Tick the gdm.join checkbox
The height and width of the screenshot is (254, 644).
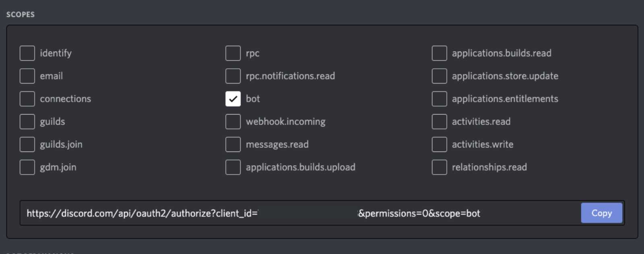point(27,167)
